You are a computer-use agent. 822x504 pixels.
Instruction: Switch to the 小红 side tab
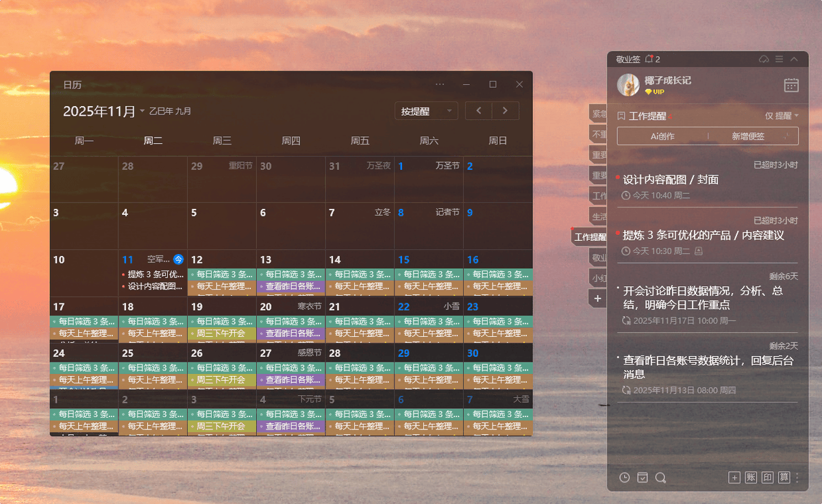coord(598,278)
